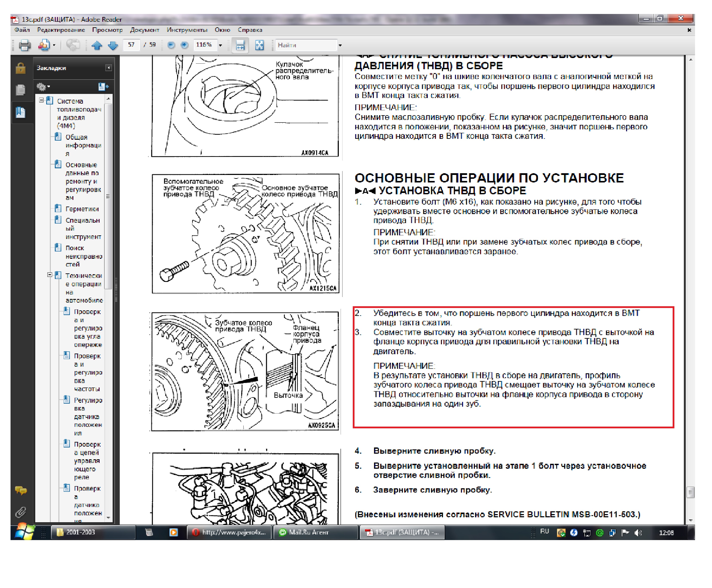This screenshot has width=712, height=588.
Task: Open the Инструменты menu
Action: [x=187, y=30]
